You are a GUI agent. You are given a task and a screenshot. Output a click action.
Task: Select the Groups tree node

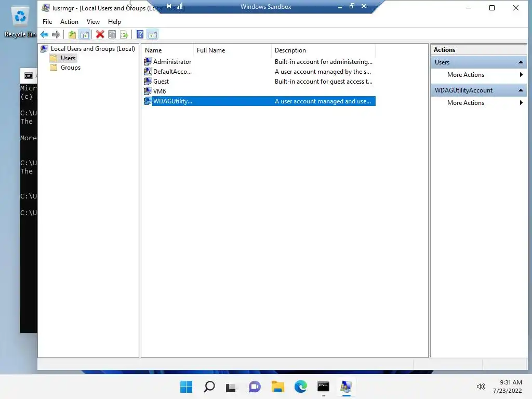[x=71, y=67]
